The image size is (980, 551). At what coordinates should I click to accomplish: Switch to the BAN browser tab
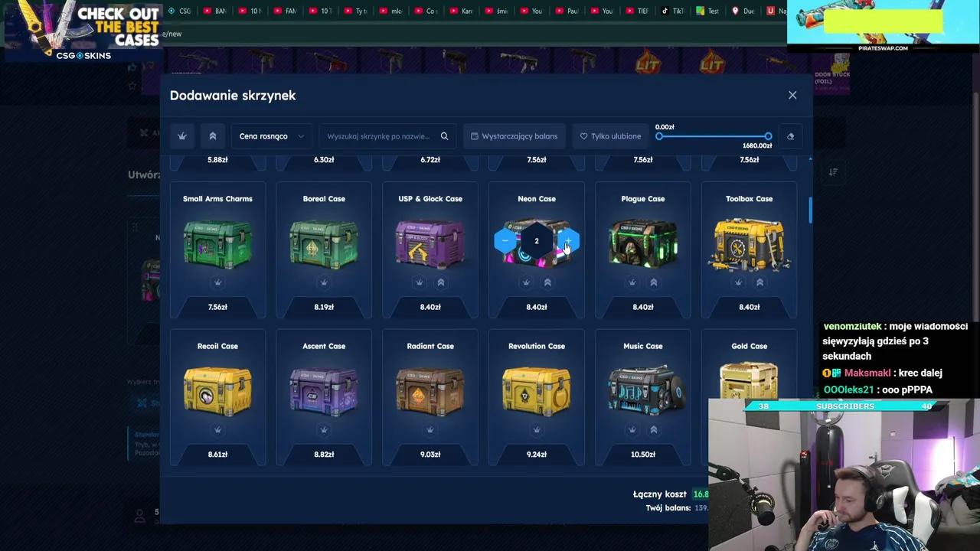pos(215,11)
